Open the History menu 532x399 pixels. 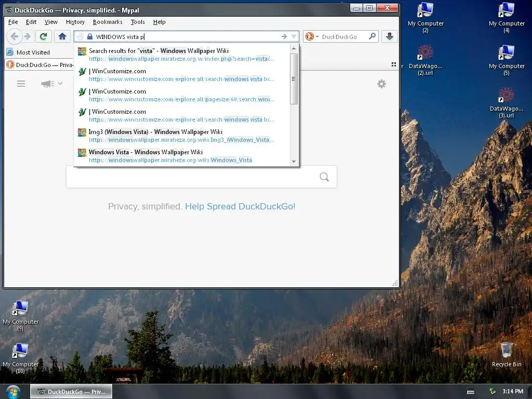[x=75, y=22]
